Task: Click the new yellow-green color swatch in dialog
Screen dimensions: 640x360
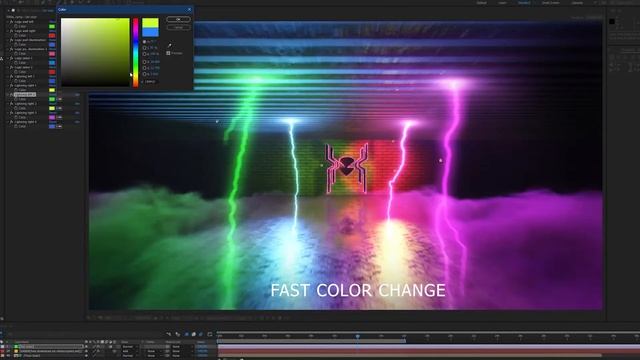Action: tap(150, 23)
